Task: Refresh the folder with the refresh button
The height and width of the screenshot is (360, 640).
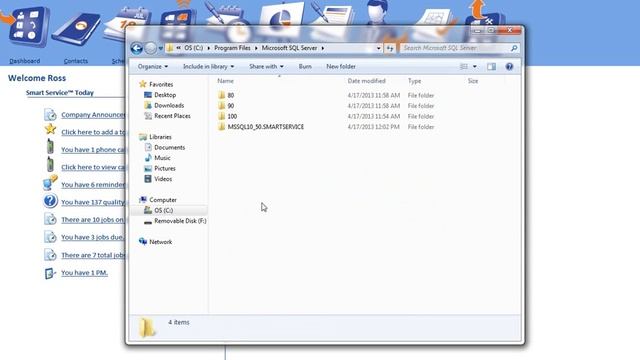Action: coord(390,48)
